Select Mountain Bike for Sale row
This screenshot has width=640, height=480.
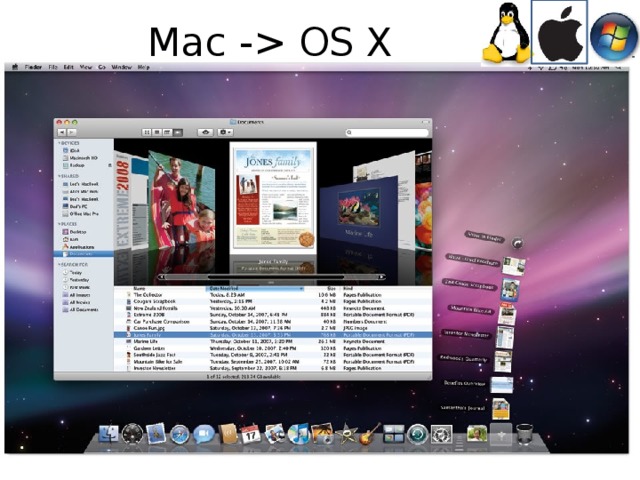tap(273, 362)
